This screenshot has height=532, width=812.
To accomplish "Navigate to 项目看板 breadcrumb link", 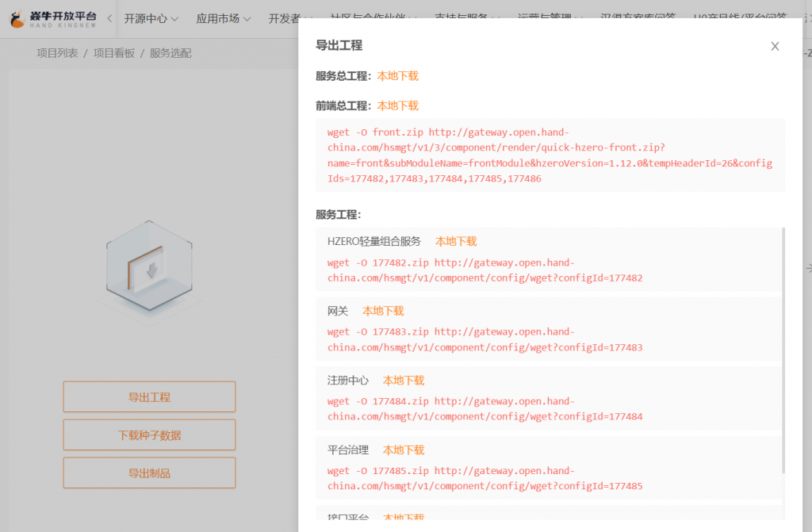I will 114,53.
